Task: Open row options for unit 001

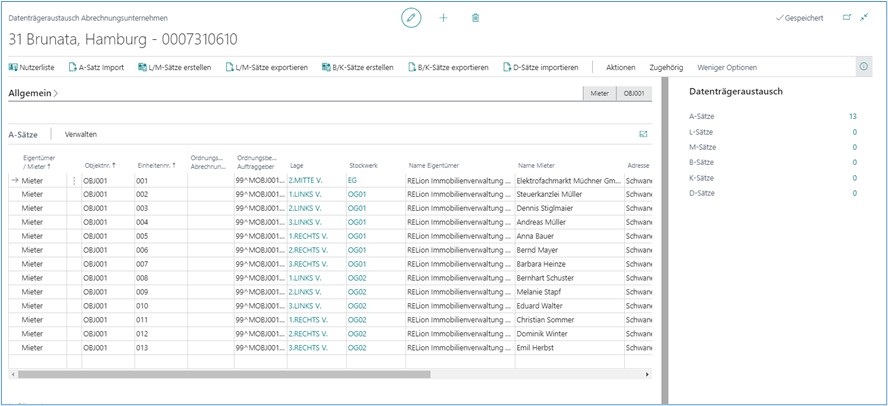Action: 73,180
